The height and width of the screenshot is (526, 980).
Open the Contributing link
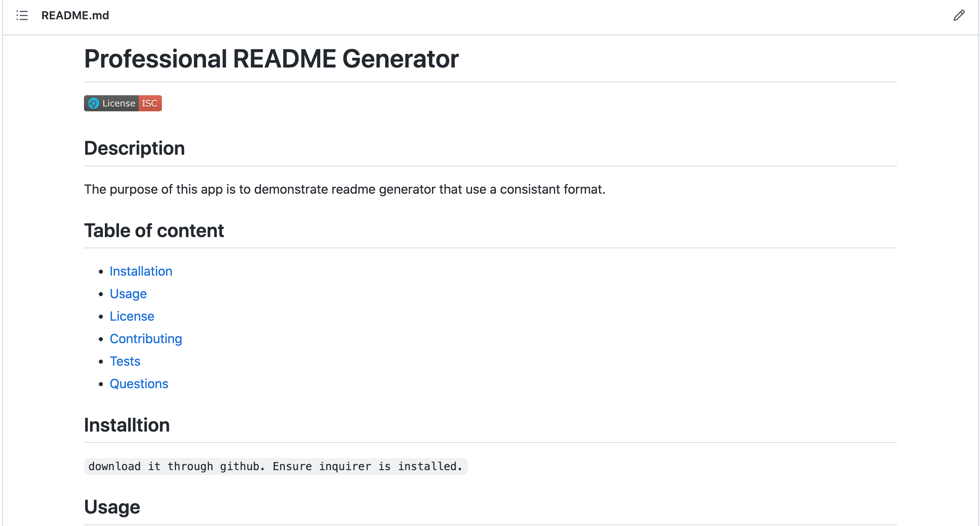coord(145,339)
